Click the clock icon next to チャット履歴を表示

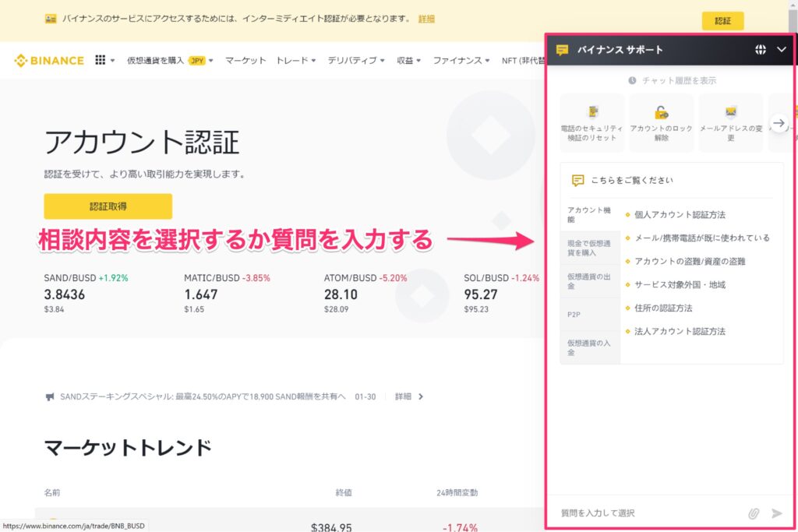(x=632, y=80)
